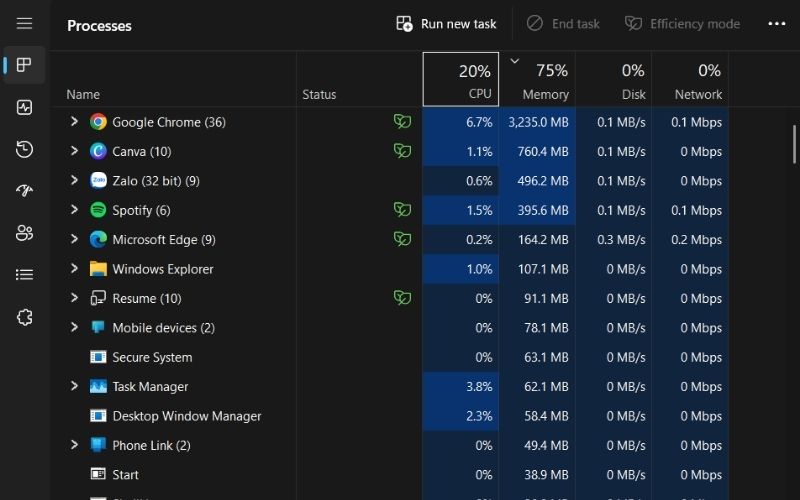800x500 pixels.
Task: Open App history sidebar icon
Action: (24, 149)
